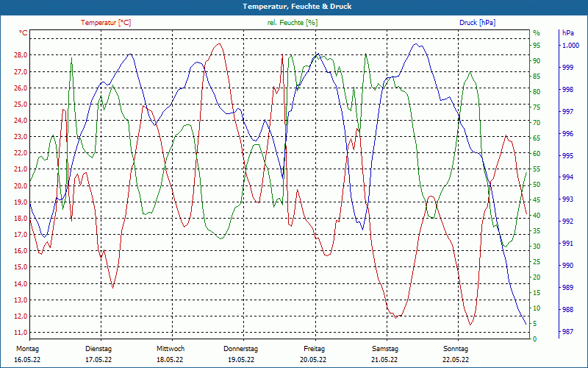The height and width of the screenshot is (368, 588).
Task: Click the 'Donnerstag' day label
Action: 241,349
